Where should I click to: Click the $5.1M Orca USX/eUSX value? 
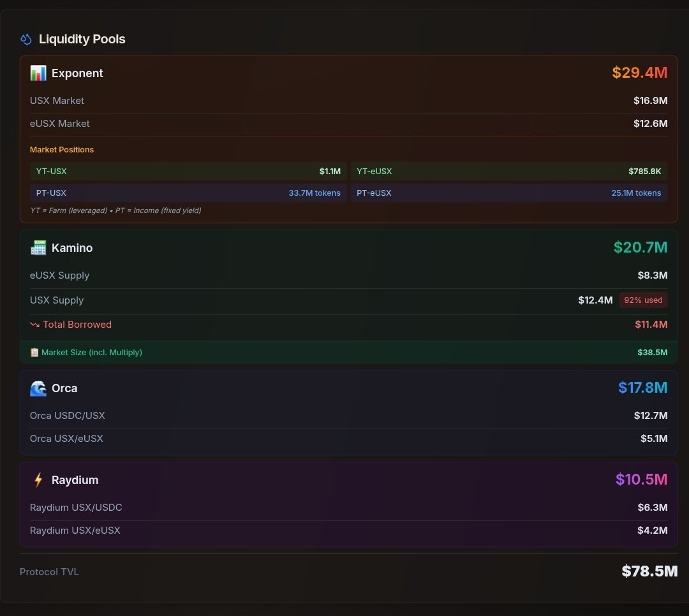[654, 439]
